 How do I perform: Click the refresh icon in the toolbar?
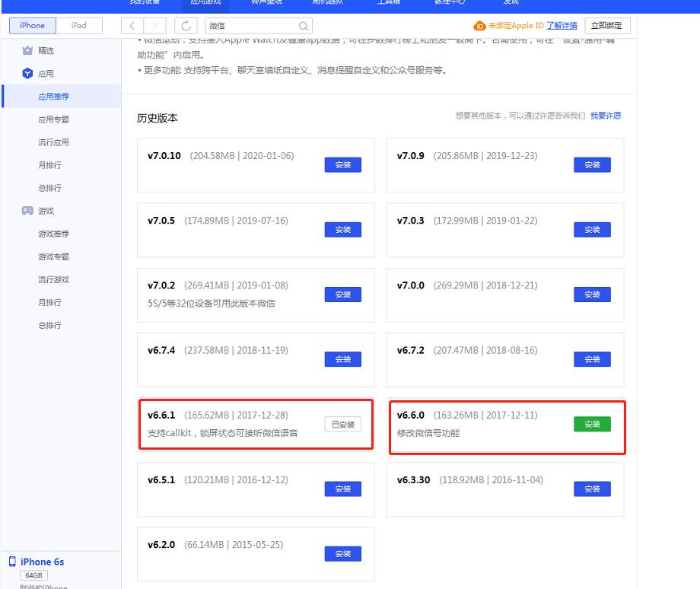(x=186, y=25)
